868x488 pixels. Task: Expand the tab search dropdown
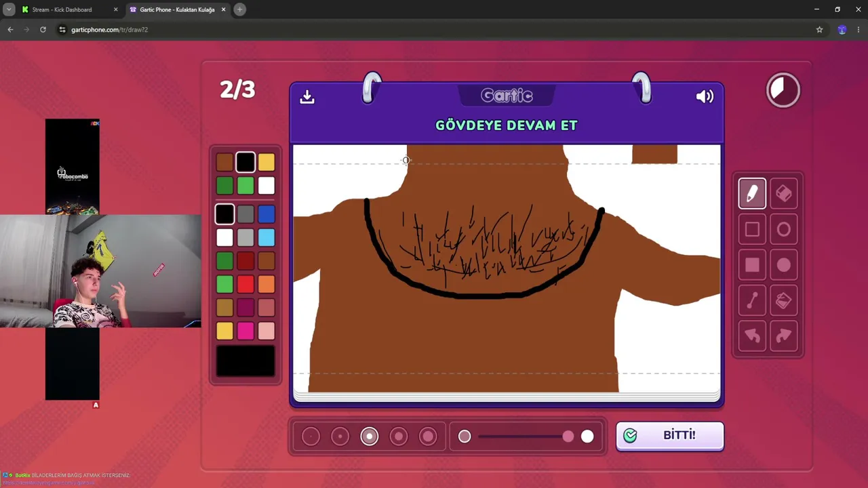[9, 9]
